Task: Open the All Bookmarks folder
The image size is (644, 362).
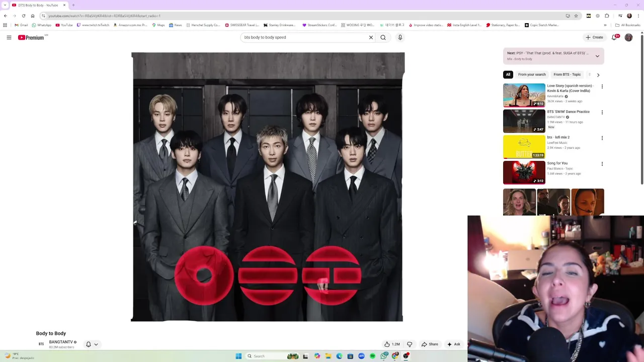Action: [627, 25]
